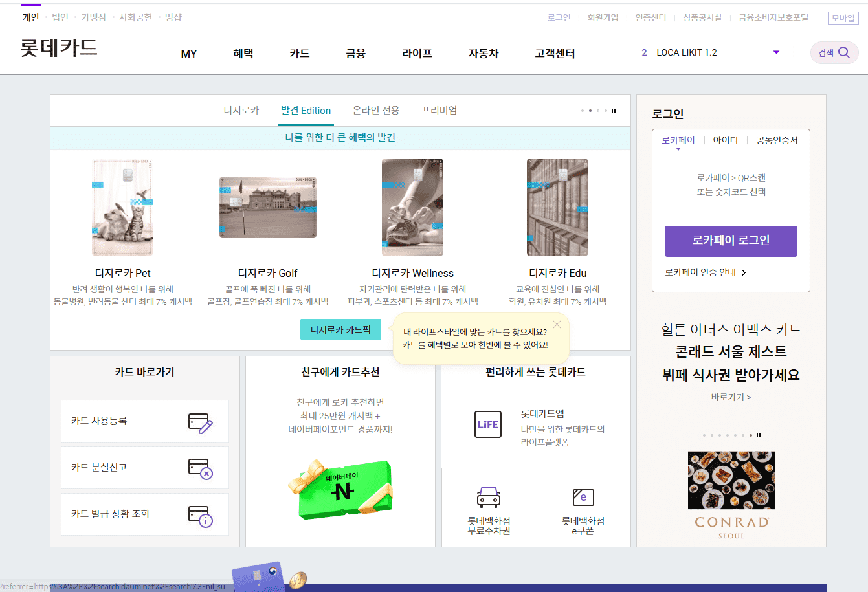
Task: Open the card usage registration icon
Action: coord(200,423)
